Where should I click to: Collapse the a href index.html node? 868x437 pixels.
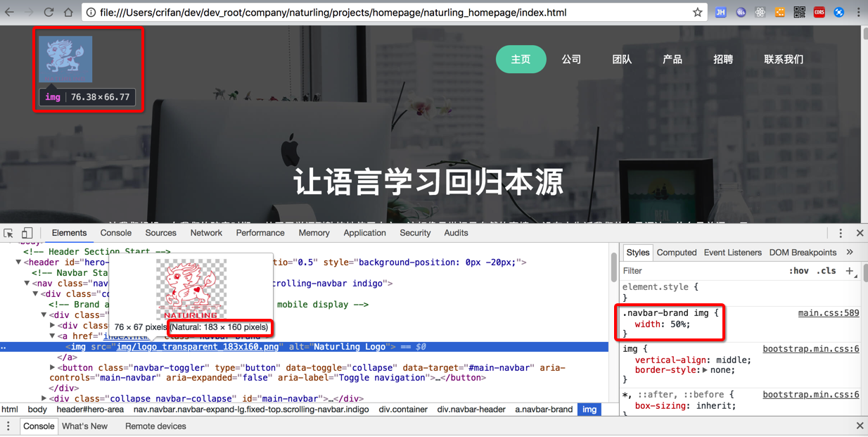pos(52,336)
